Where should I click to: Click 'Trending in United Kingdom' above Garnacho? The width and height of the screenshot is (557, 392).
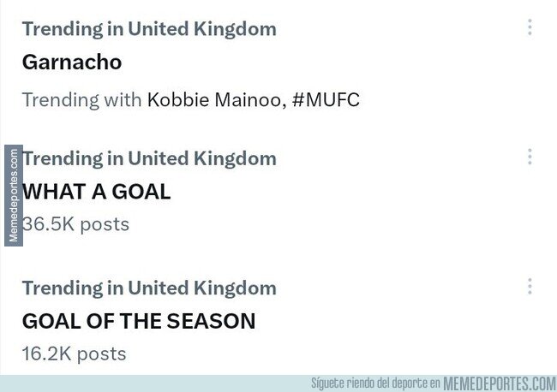click(x=149, y=29)
